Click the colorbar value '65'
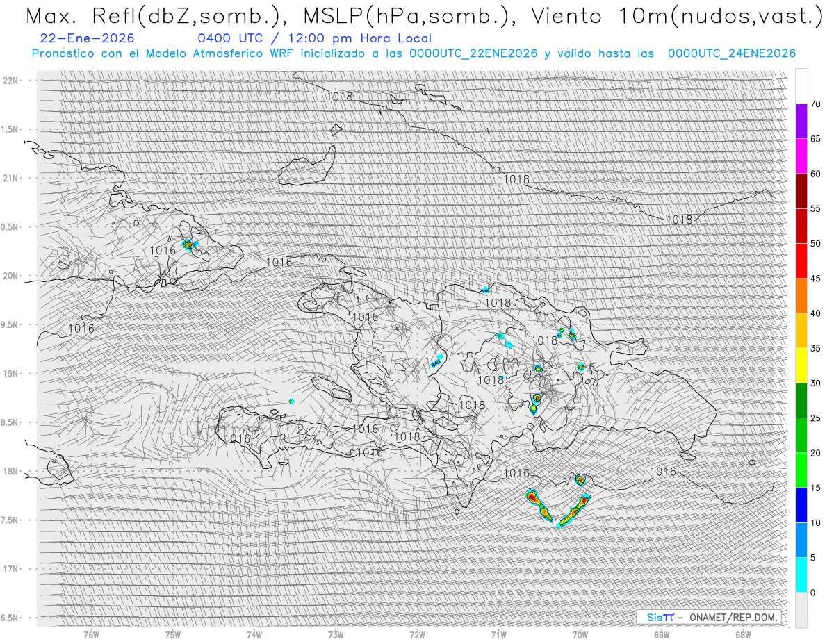 click(815, 139)
